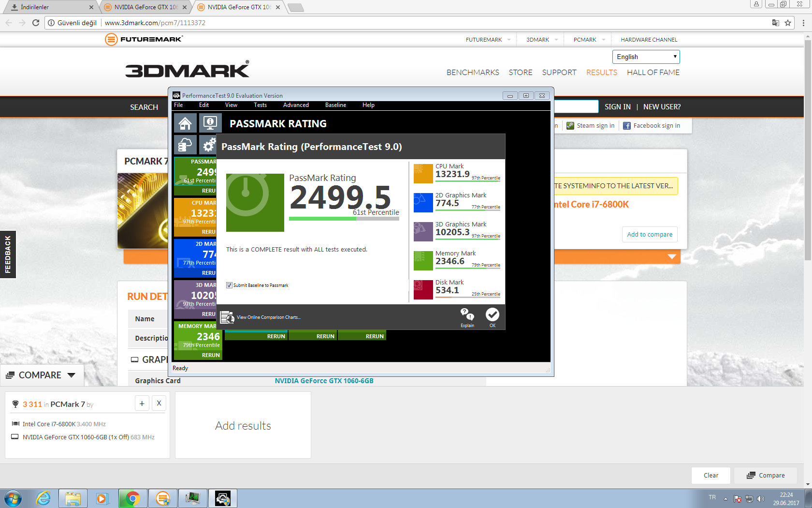This screenshot has height=508, width=812.
Task: Expand the COMPARE panel arrow
Action: coord(72,375)
